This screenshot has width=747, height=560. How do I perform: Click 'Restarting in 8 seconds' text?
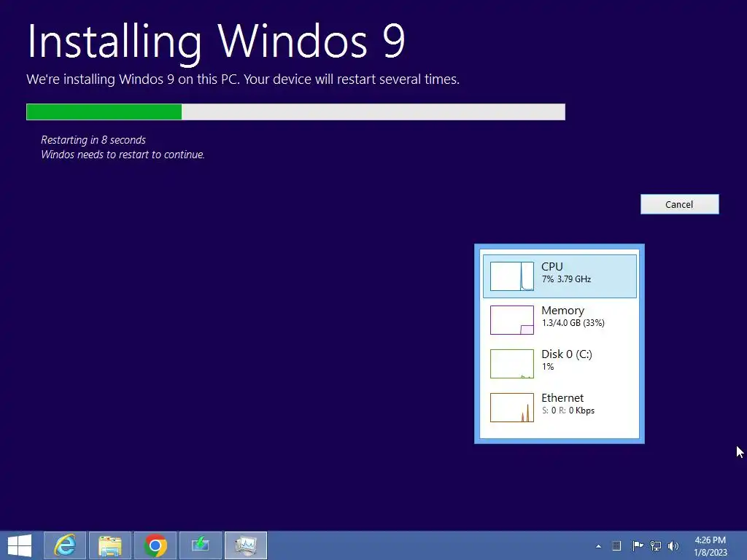[x=93, y=140]
